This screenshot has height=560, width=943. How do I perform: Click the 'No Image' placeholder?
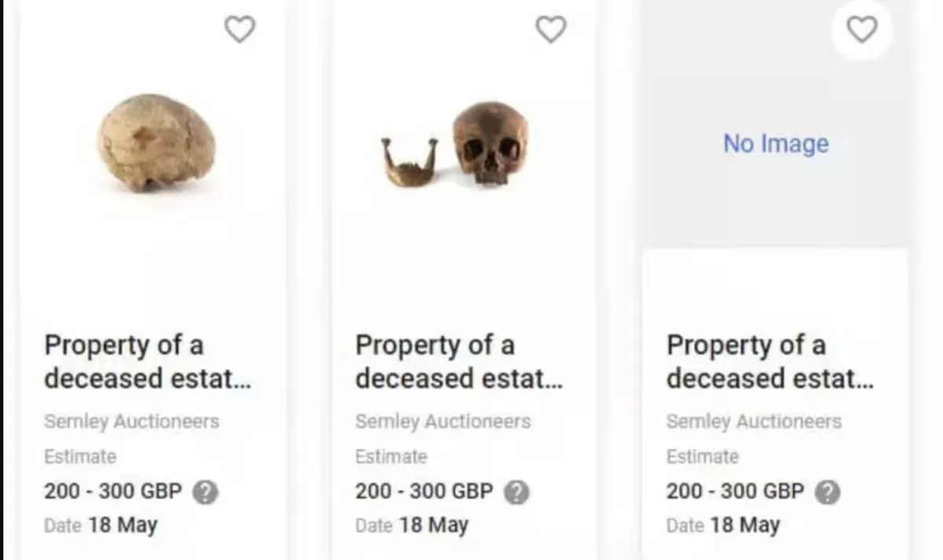pos(776,144)
